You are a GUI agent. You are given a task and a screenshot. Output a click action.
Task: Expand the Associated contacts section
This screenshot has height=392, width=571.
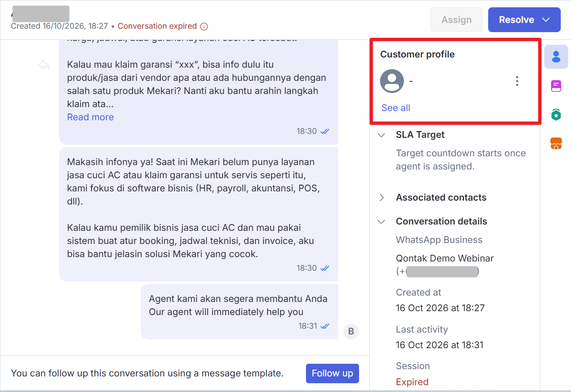(381, 198)
